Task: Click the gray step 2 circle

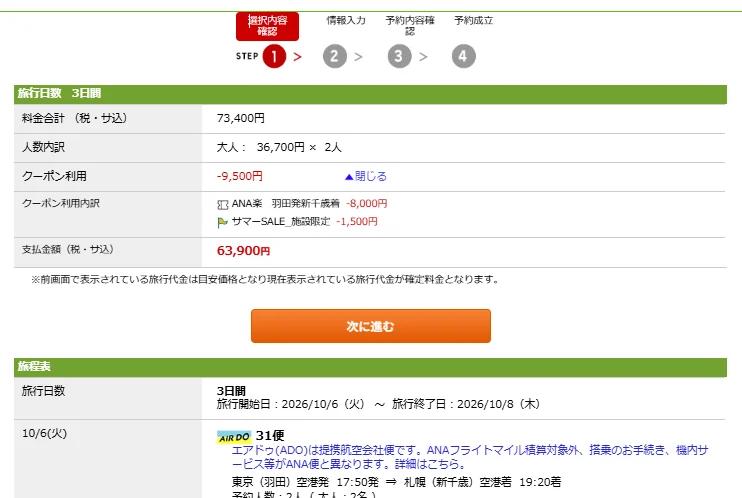Action: pos(335,56)
